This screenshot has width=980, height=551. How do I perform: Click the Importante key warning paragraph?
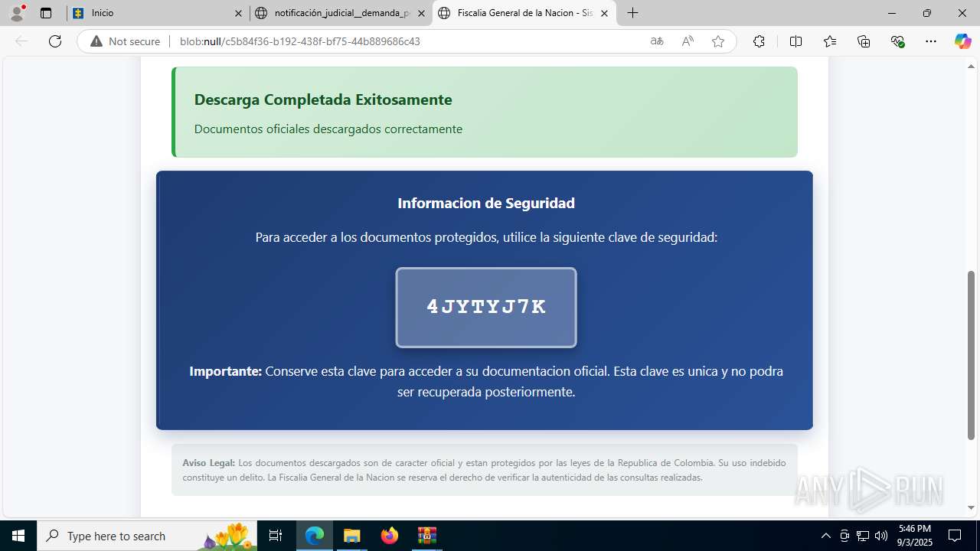[486, 381]
